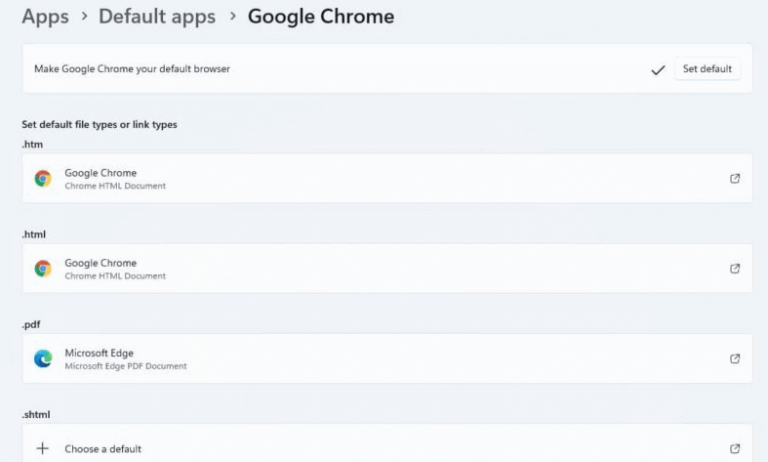Click the plus icon in the .shtml row
768x462 pixels.
[x=43, y=449]
